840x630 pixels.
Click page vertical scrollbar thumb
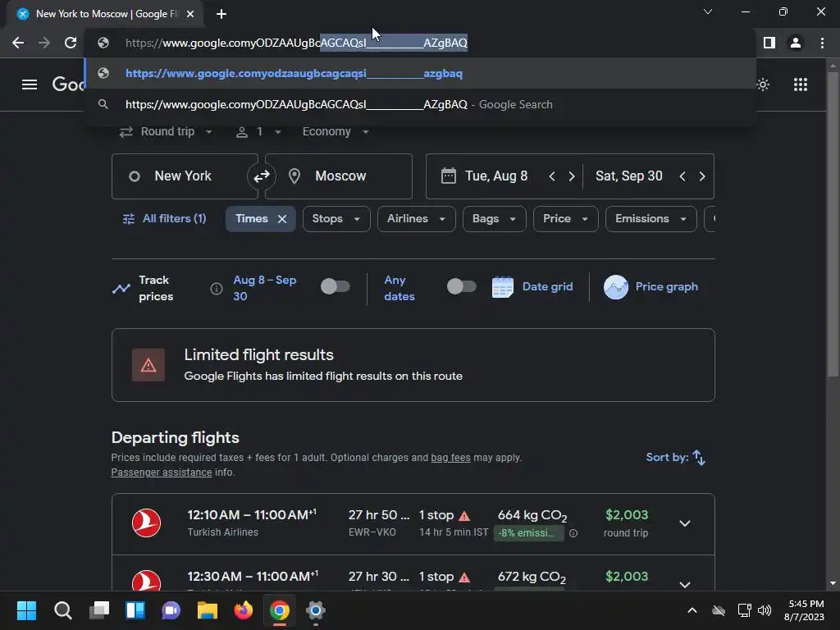pyautogui.click(x=833, y=224)
